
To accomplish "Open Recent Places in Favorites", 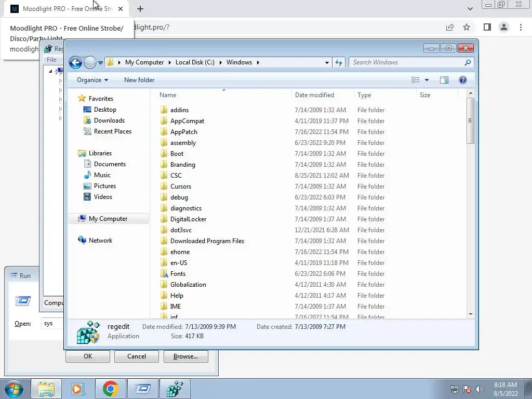I will click(x=113, y=131).
